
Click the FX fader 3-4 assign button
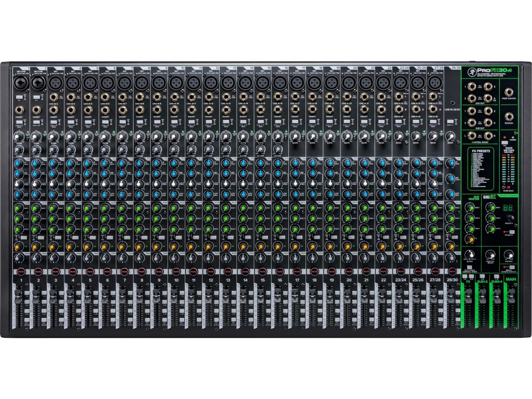pos(472,277)
